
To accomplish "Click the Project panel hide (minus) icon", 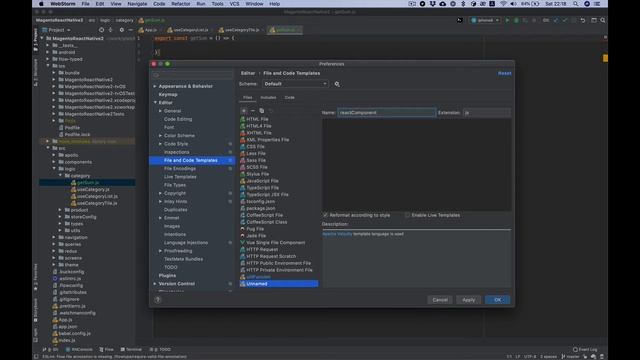I will click(131, 30).
